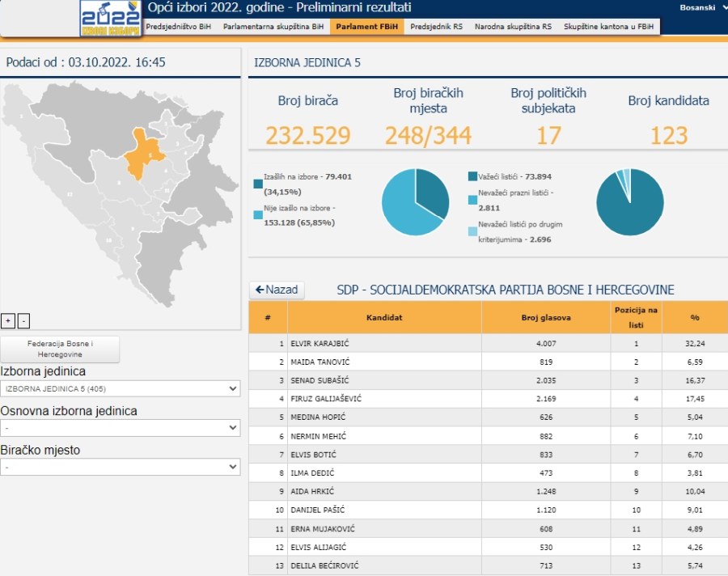This screenshot has width=728, height=576.
Task: Zoom out the map with minus button
Action: 23,320
